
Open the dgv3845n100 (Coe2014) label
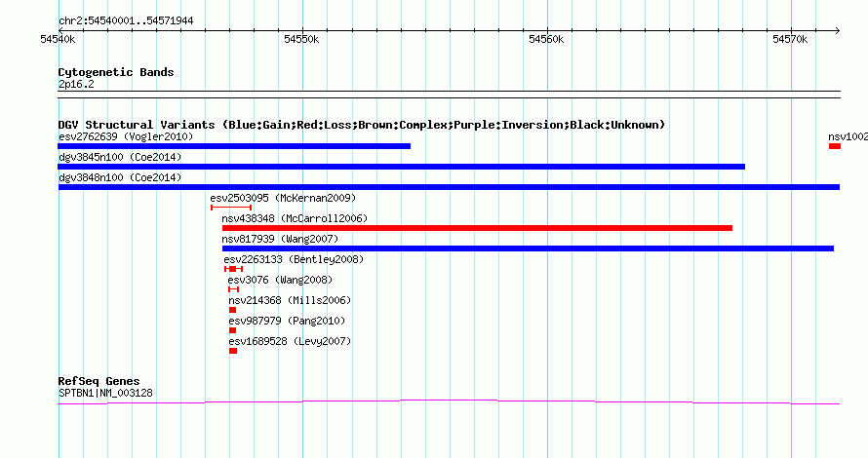coord(120,157)
